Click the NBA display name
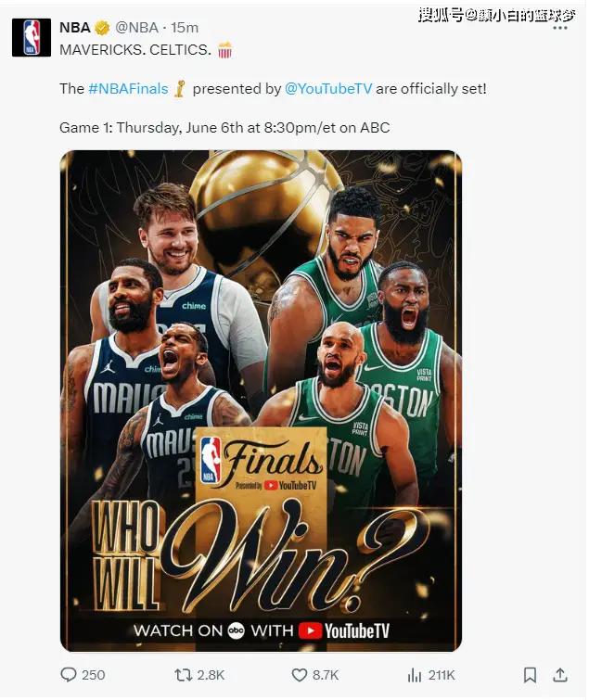Image resolution: width=589 pixels, height=700 pixels. [x=75, y=28]
